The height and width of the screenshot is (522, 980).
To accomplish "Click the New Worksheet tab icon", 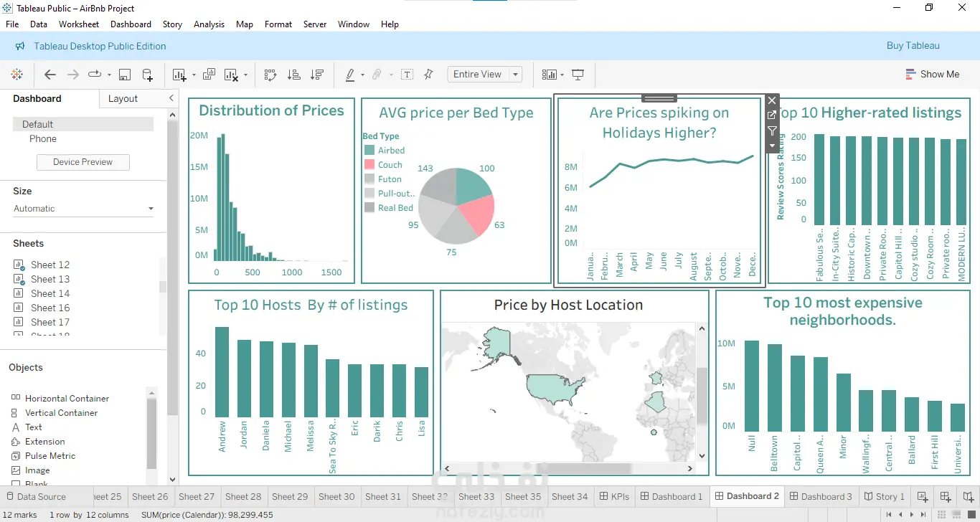I will [x=923, y=496].
